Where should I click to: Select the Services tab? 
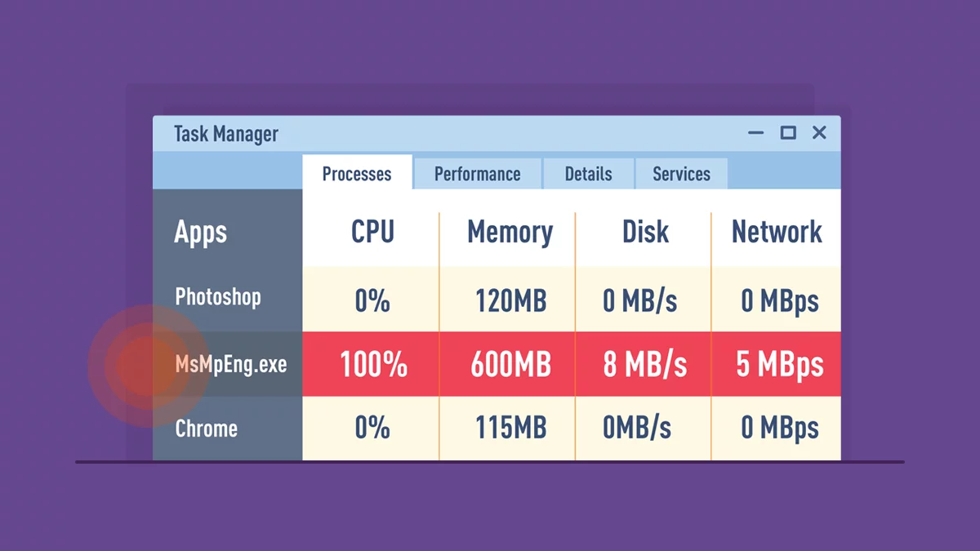point(681,174)
